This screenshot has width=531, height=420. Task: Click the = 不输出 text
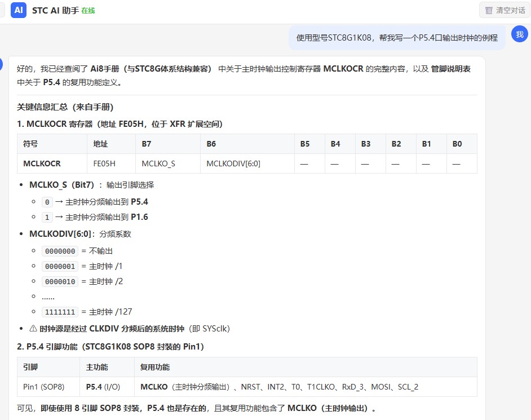(97, 251)
